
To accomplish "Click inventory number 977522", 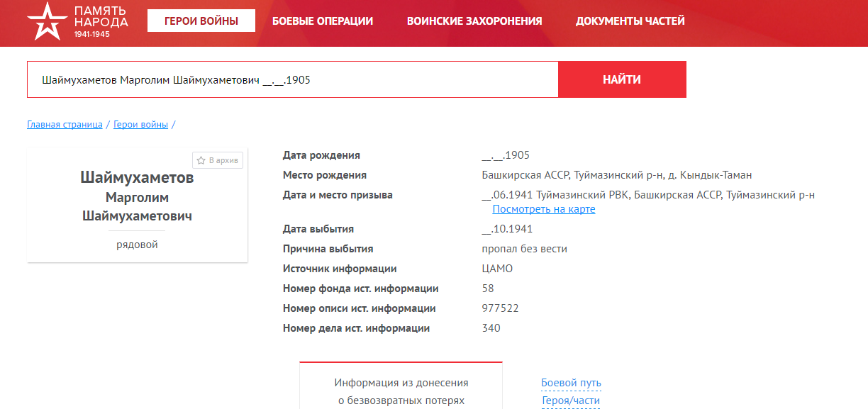I will coord(500,308).
